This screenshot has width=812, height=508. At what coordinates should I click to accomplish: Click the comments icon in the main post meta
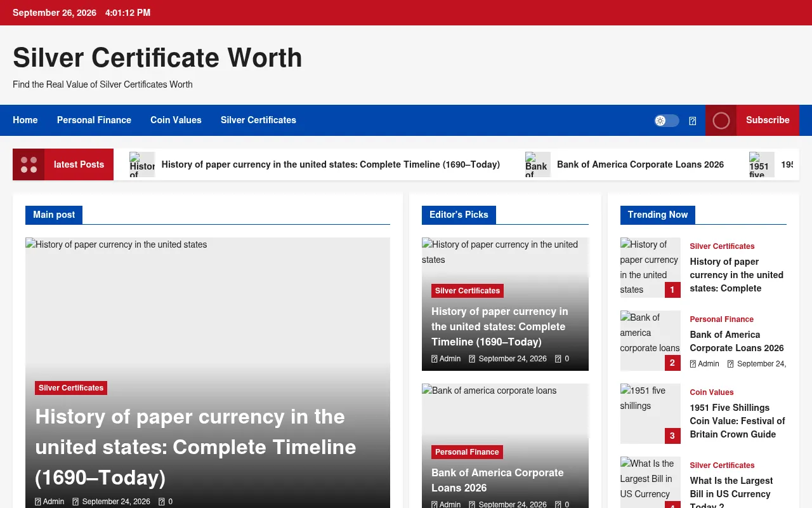tap(161, 502)
